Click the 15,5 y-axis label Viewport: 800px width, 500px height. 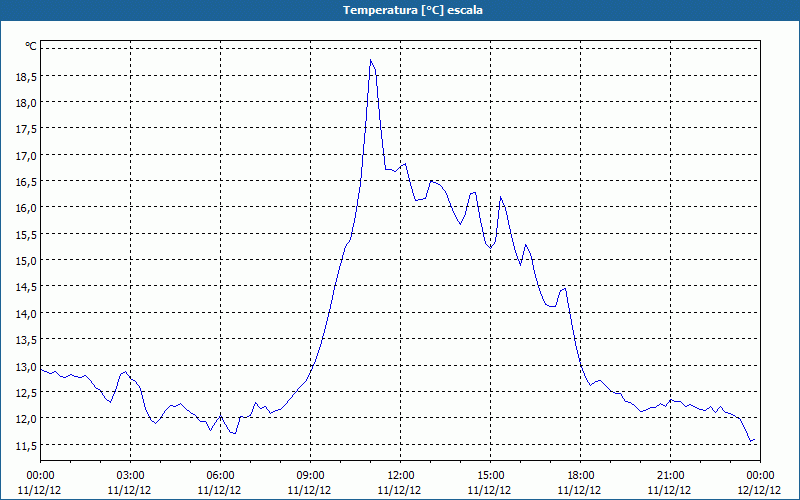tap(27, 235)
